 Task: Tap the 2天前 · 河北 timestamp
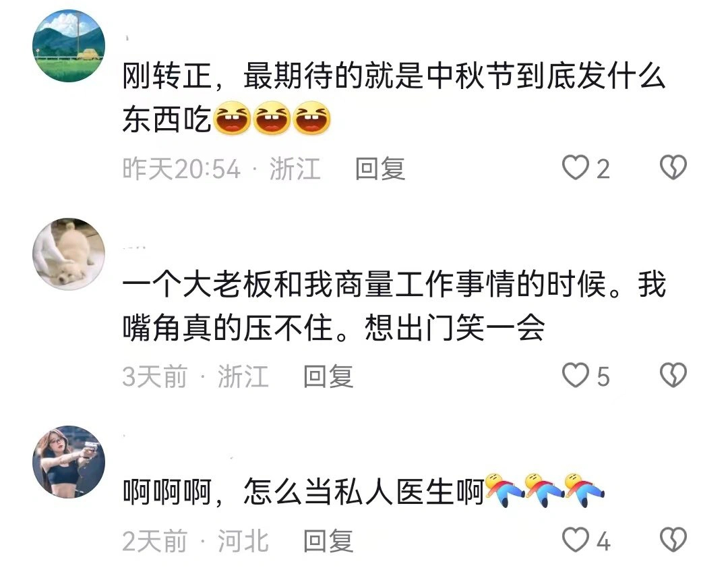click(195, 541)
